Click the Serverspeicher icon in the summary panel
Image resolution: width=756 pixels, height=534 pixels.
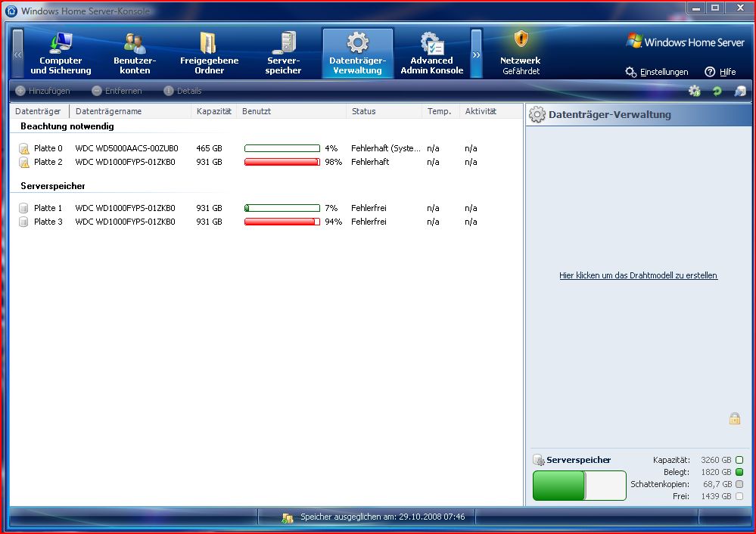(539, 460)
